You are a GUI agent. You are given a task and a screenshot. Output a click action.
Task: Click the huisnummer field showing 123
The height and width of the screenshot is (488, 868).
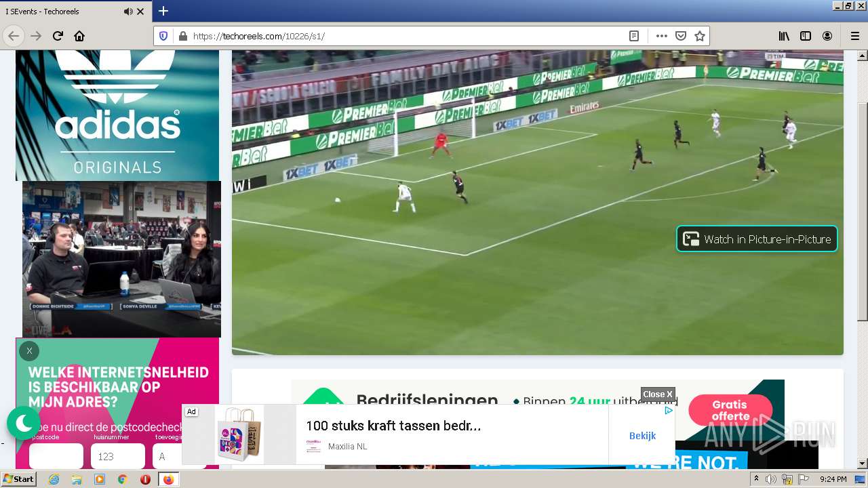(118, 456)
